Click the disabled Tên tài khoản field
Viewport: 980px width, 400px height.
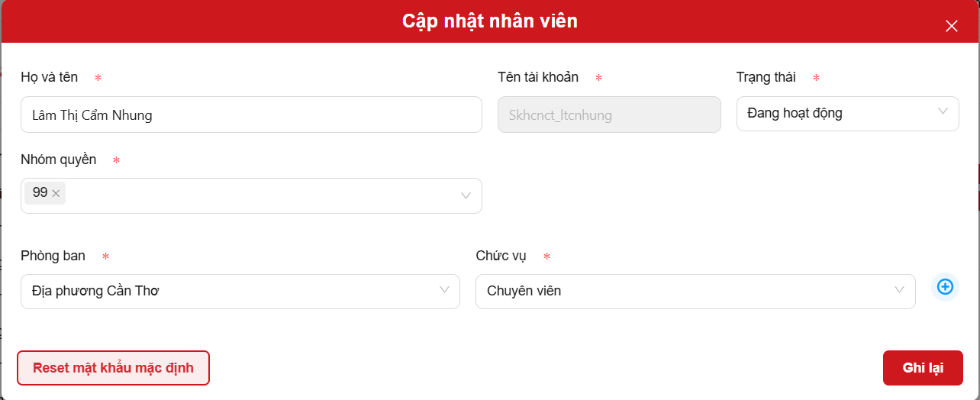click(x=608, y=115)
